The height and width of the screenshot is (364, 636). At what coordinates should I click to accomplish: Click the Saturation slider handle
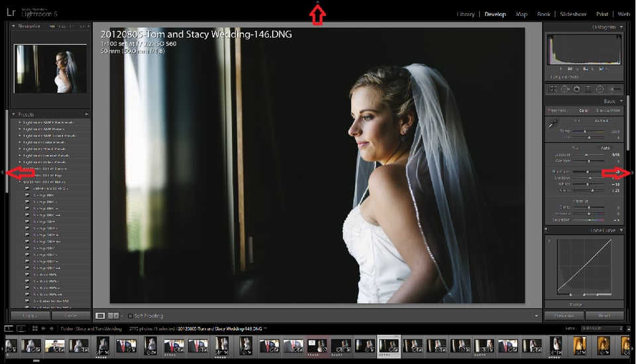(x=590, y=220)
